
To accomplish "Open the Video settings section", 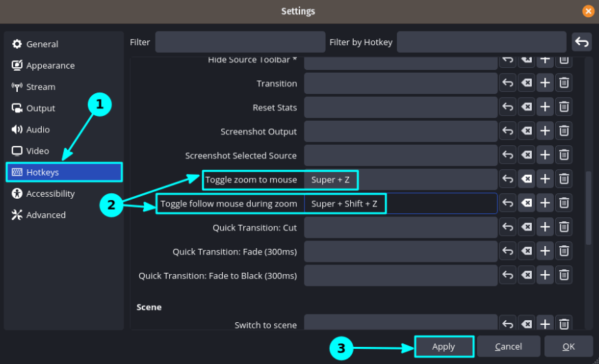I will coord(64,151).
